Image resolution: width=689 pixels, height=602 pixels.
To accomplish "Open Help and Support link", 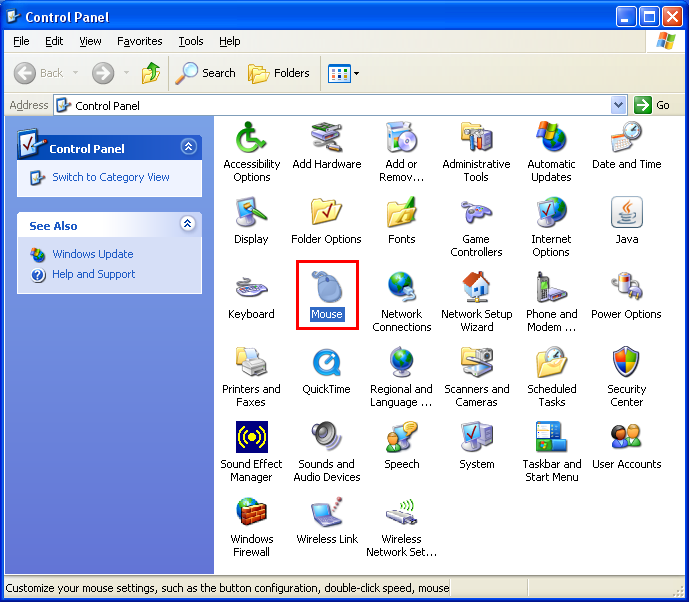I will [x=94, y=274].
